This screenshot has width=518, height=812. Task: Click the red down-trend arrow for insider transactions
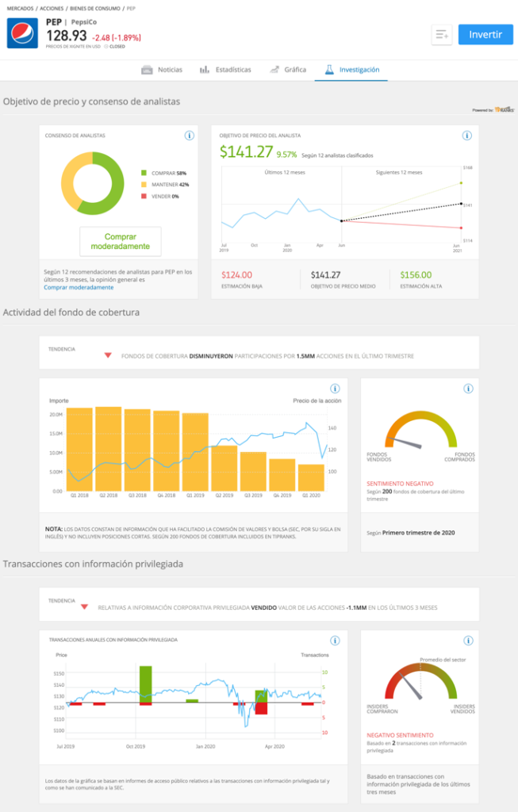coord(84,607)
